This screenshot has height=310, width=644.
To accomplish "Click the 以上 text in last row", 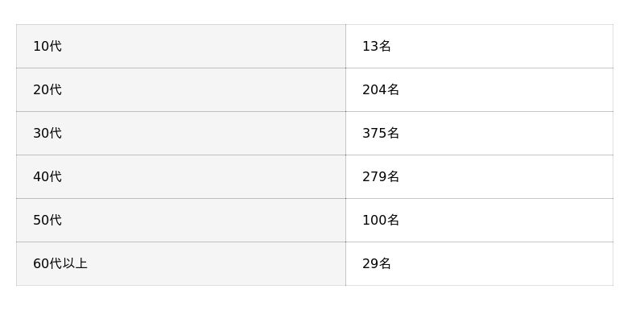I will point(75,263).
